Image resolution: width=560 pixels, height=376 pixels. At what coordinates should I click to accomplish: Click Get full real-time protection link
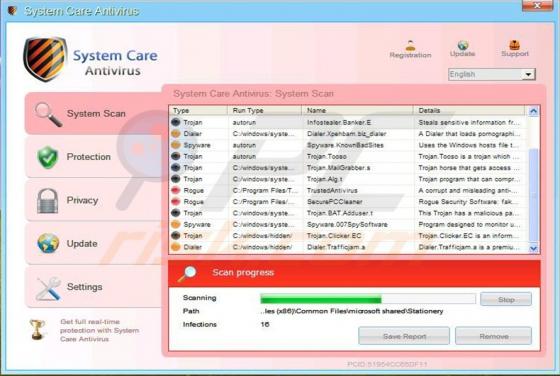[x=99, y=330]
